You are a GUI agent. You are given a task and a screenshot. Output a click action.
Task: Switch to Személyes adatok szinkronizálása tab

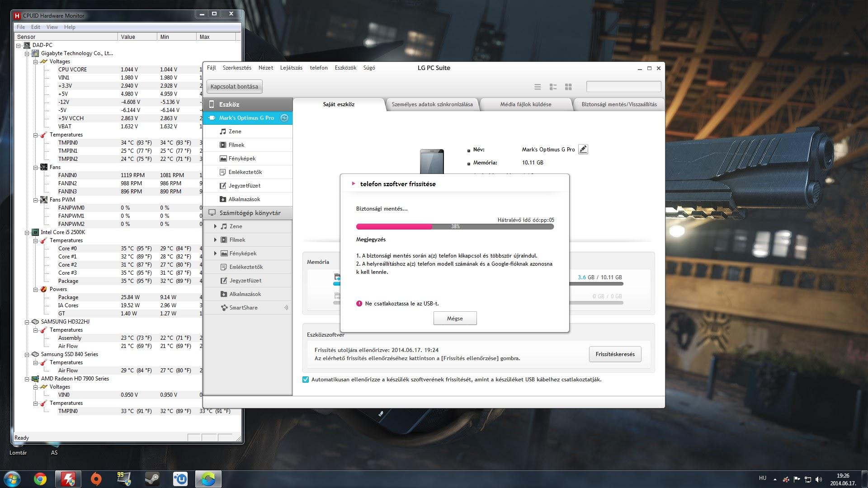(432, 104)
